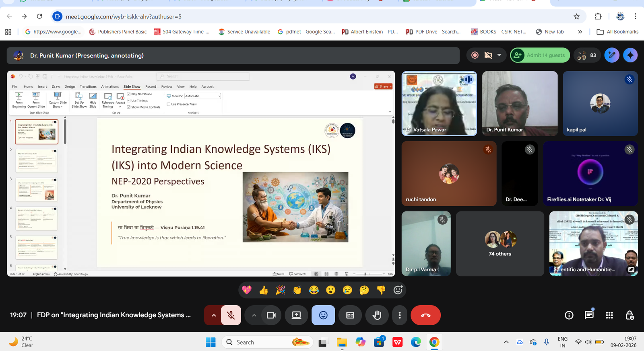Raise hand in the meeting
The height and width of the screenshot is (351, 644).
pyautogui.click(x=377, y=315)
